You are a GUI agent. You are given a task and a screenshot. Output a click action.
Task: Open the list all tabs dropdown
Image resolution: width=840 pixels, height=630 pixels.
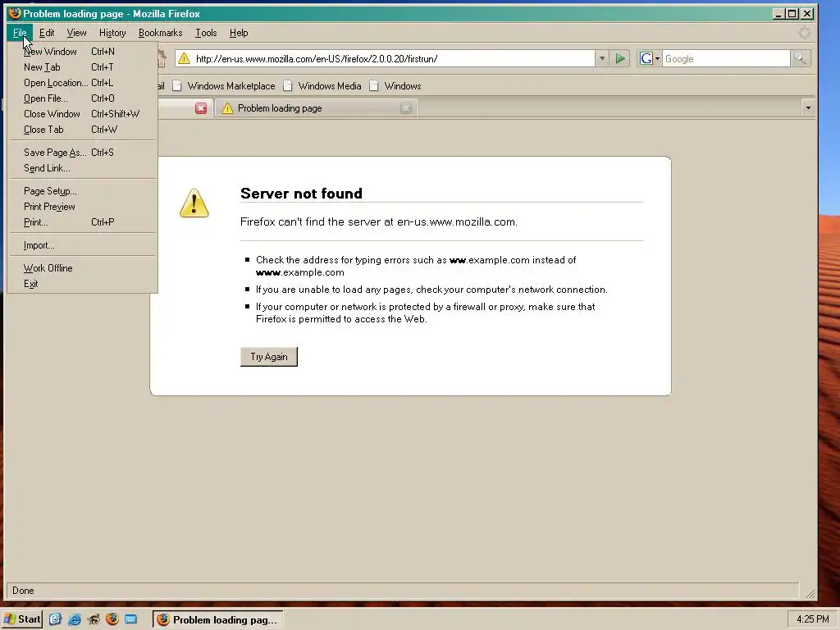pos(808,108)
